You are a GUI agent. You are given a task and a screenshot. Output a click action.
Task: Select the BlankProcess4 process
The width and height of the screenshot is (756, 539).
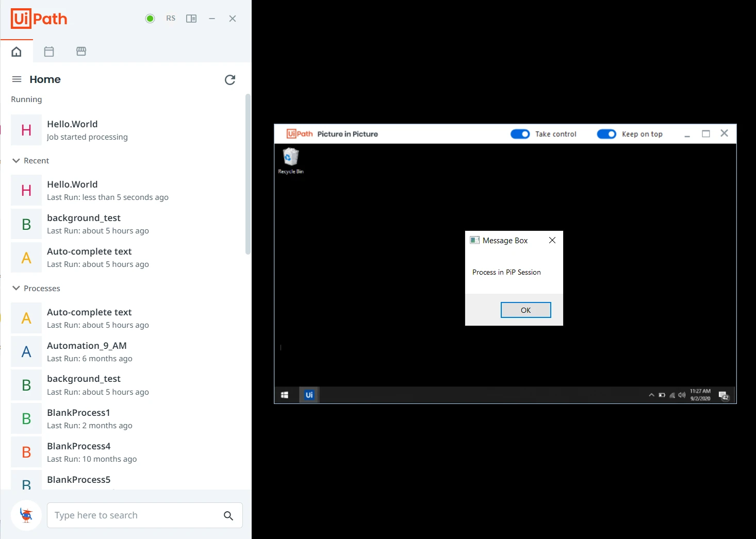[x=126, y=452]
